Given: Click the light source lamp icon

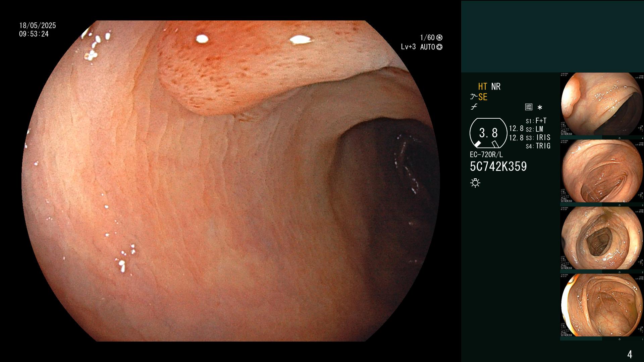Looking at the screenshot, I should point(475,183).
